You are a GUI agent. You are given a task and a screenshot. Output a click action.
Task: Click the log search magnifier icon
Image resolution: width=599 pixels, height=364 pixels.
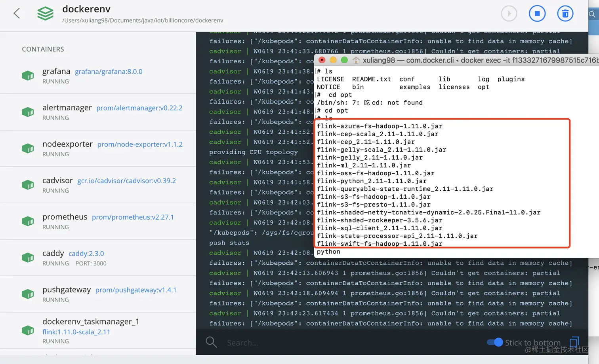tap(211, 342)
